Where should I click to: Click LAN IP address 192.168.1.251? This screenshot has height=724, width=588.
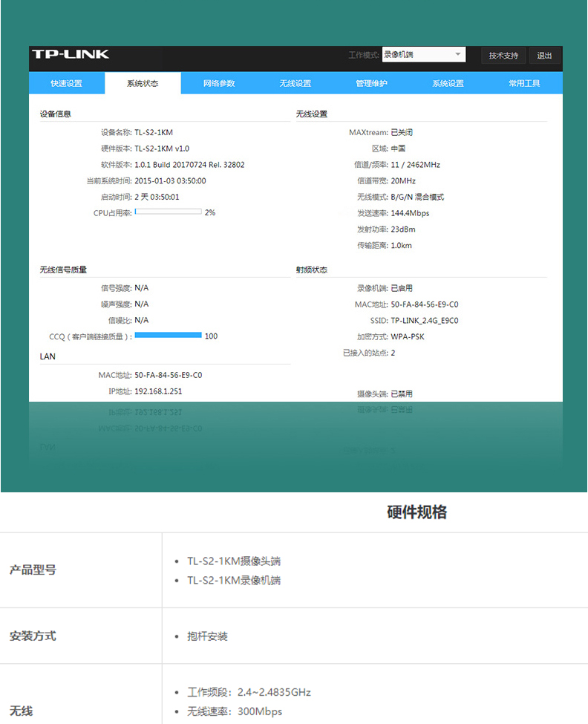(158, 391)
